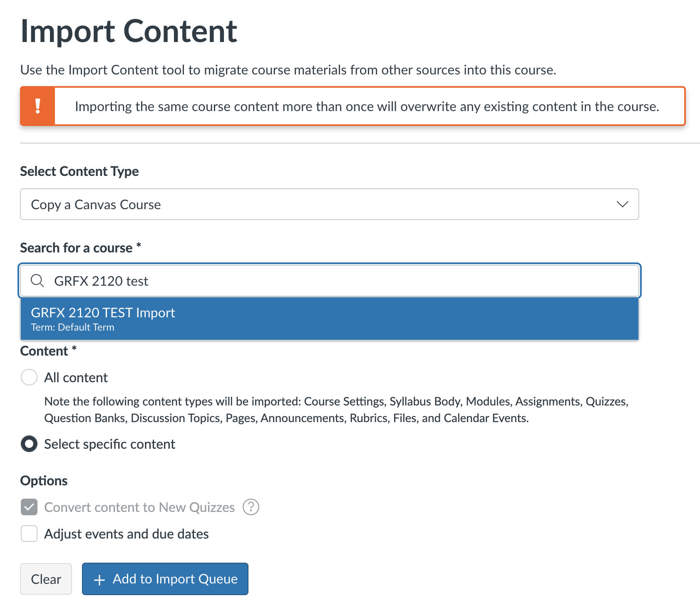Toggle the Convert content to New Quizzes checkbox
Image resolution: width=700 pixels, height=613 pixels.
point(29,507)
